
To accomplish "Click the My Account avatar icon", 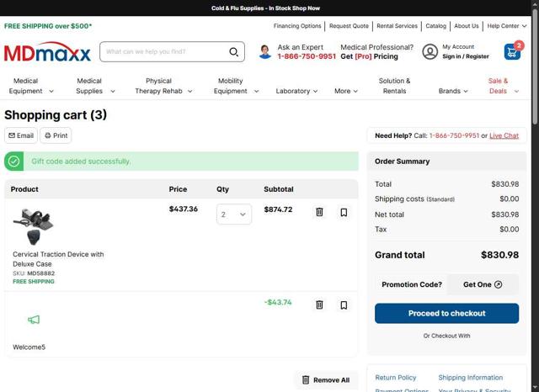I will (x=430, y=52).
